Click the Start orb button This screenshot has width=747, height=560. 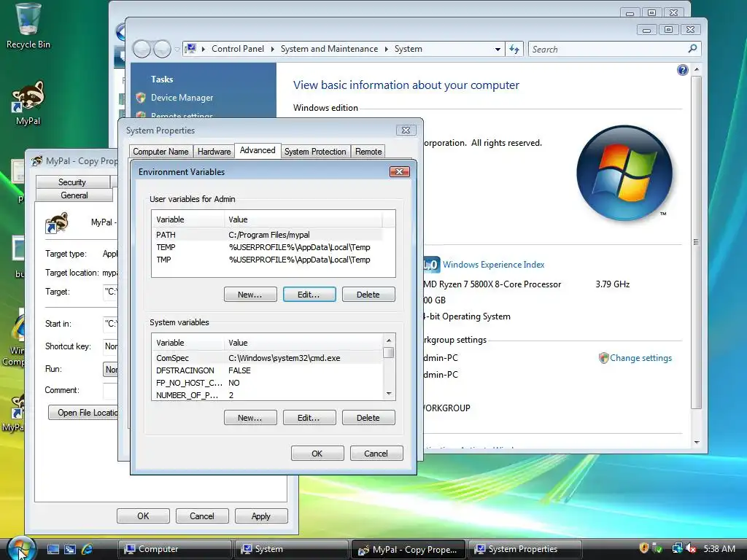click(x=20, y=548)
